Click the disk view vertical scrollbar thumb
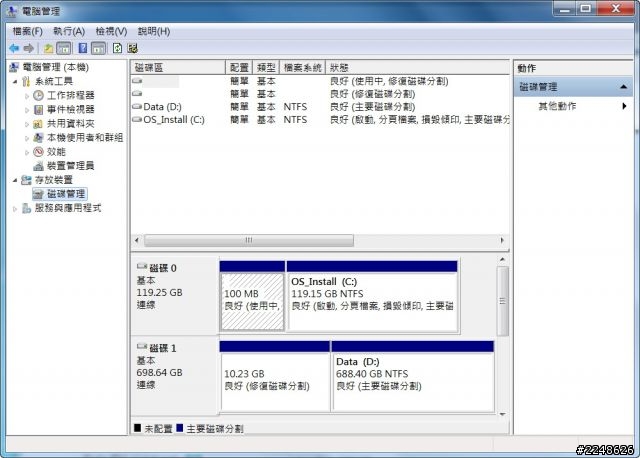640x458 pixels. 502,301
